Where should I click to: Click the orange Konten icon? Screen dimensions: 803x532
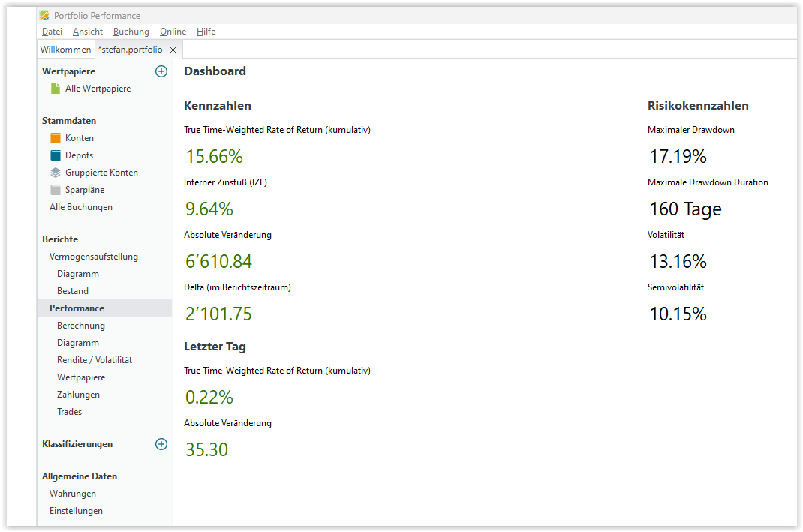pyautogui.click(x=56, y=138)
